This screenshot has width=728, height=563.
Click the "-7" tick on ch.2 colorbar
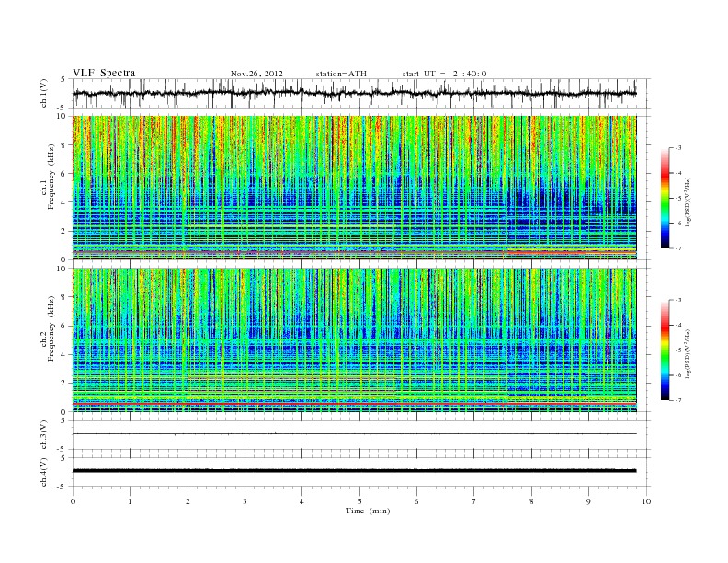click(678, 400)
